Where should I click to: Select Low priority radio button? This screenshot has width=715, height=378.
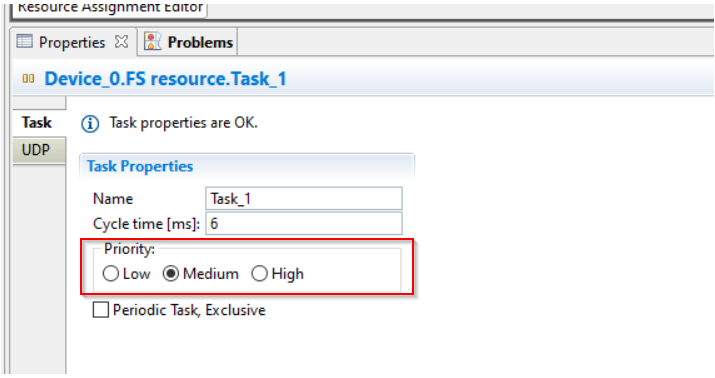(110, 274)
